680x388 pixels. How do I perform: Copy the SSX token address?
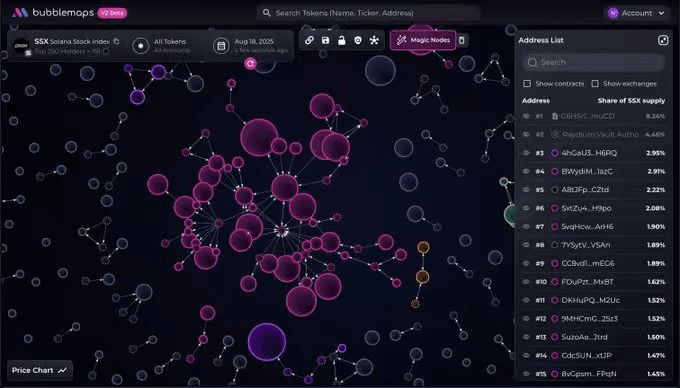(x=116, y=41)
